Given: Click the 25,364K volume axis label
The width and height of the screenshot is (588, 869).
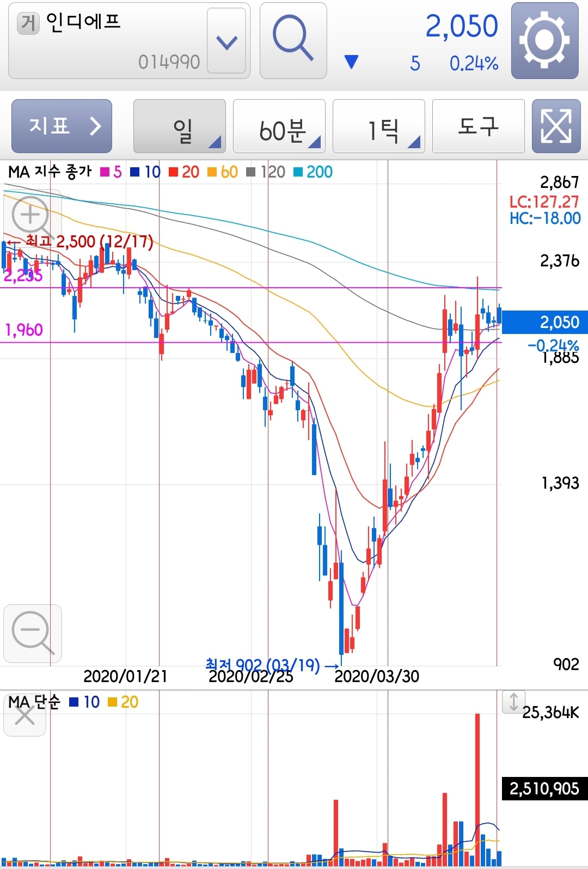Looking at the screenshot, I should point(551,712).
